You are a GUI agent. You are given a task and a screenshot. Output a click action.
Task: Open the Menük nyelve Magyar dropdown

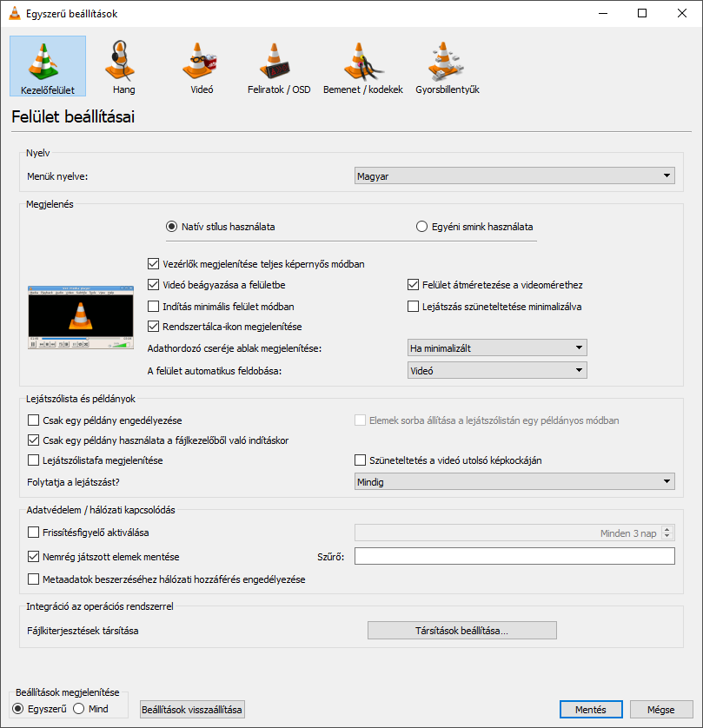coord(514,176)
